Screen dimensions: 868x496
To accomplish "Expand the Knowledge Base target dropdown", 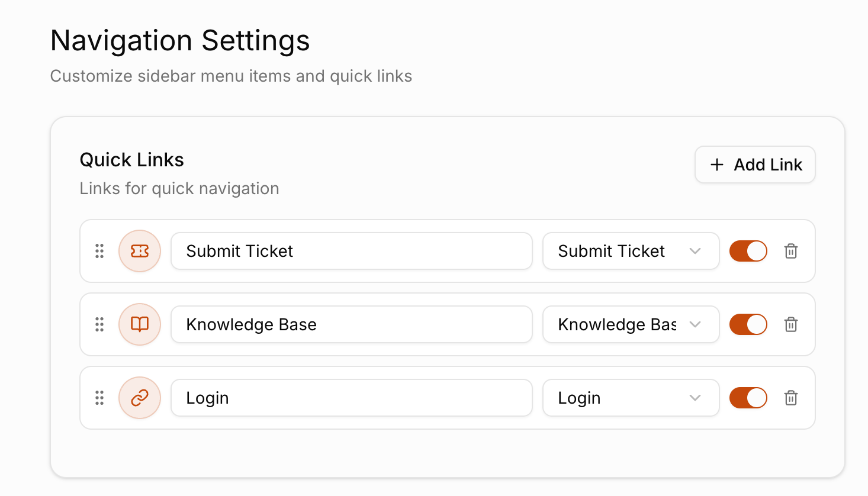I will [631, 324].
